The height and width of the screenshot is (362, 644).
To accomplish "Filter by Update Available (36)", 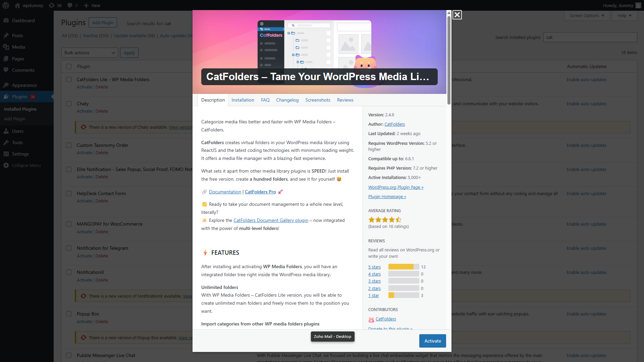I will tap(134, 36).
